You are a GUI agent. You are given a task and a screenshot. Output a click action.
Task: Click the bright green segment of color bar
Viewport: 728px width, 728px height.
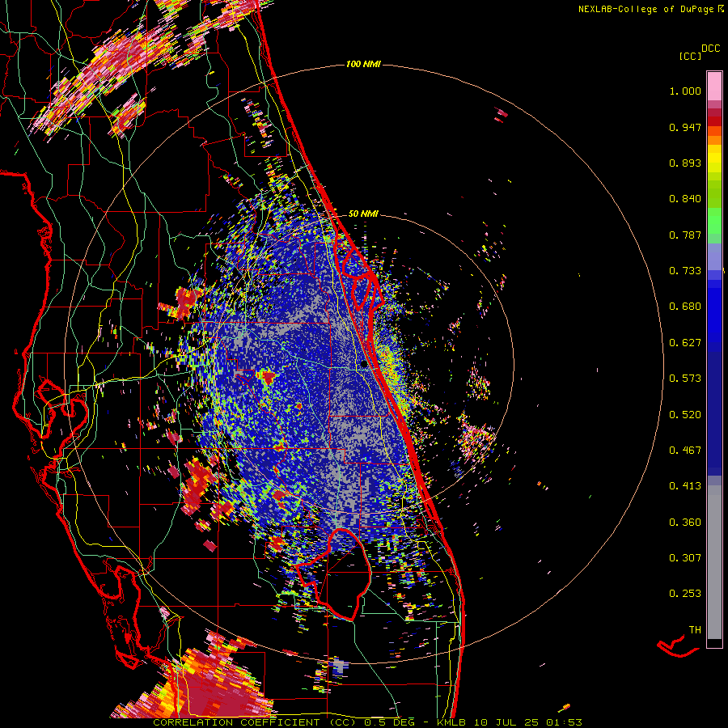714,221
